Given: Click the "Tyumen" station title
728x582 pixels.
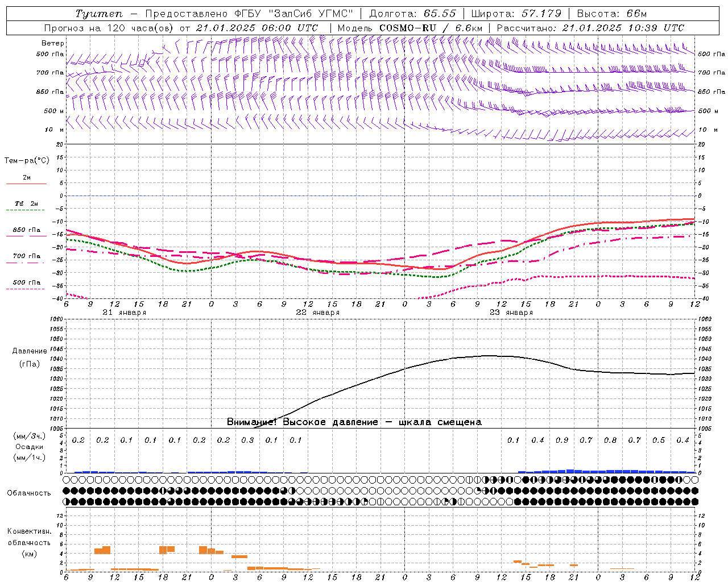Looking at the screenshot, I should click(99, 14).
